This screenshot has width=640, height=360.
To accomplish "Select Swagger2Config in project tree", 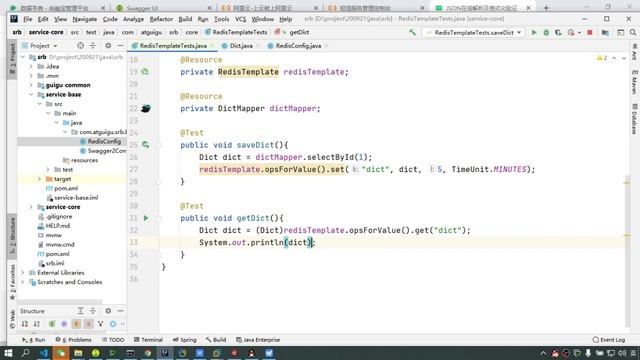I will coord(103,151).
